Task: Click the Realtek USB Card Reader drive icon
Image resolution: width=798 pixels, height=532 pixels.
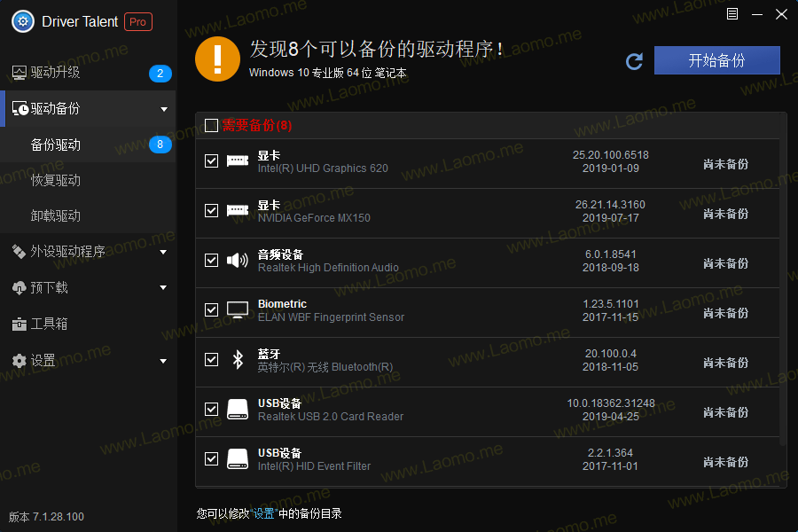Action: [238, 410]
